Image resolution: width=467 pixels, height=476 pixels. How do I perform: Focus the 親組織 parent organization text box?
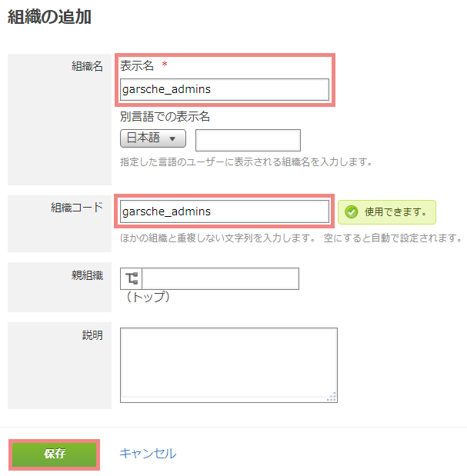[221, 278]
